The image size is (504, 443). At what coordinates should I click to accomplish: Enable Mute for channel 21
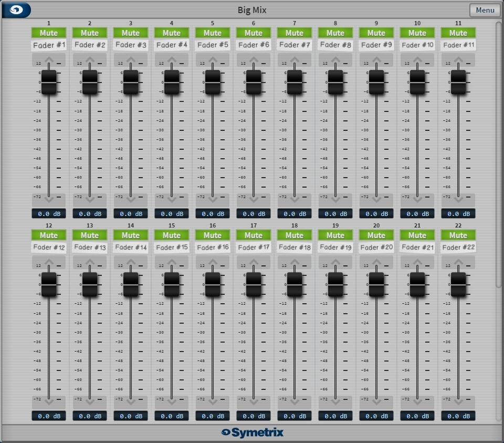tap(417, 235)
